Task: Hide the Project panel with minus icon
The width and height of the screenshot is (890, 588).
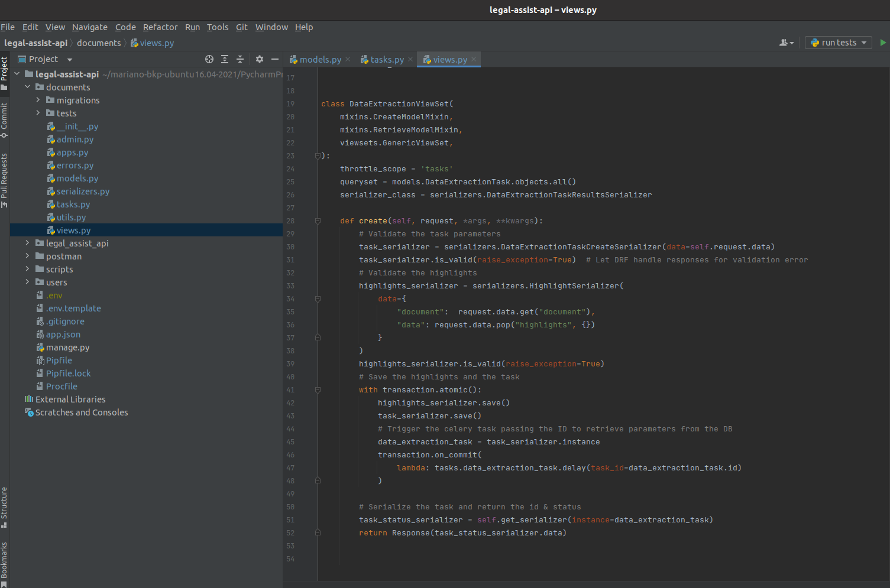Action: pos(275,59)
